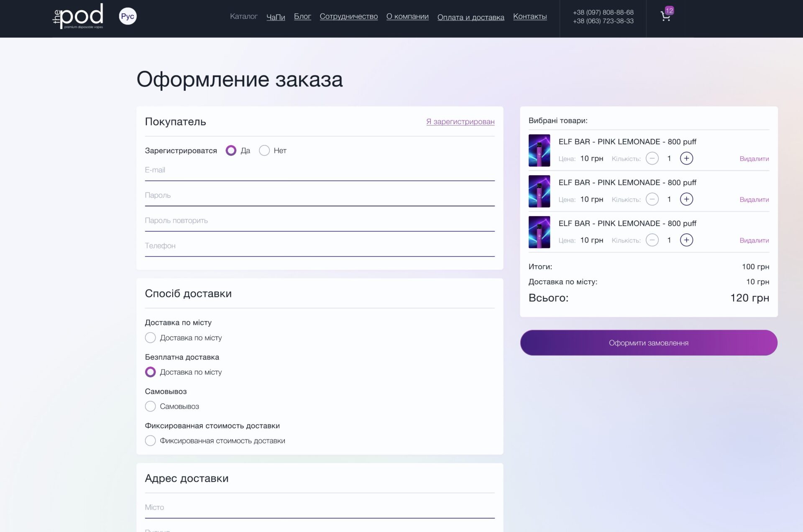This screenshot has height=532, width=803.
Task: Increase quantity of second ELF BAR item
Action: [x=686, y=199]
